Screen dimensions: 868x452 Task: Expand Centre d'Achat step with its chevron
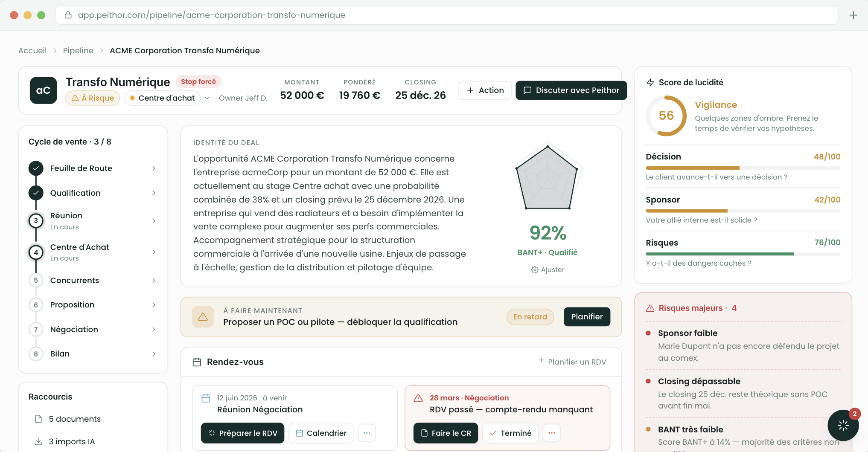pos(154,252)
